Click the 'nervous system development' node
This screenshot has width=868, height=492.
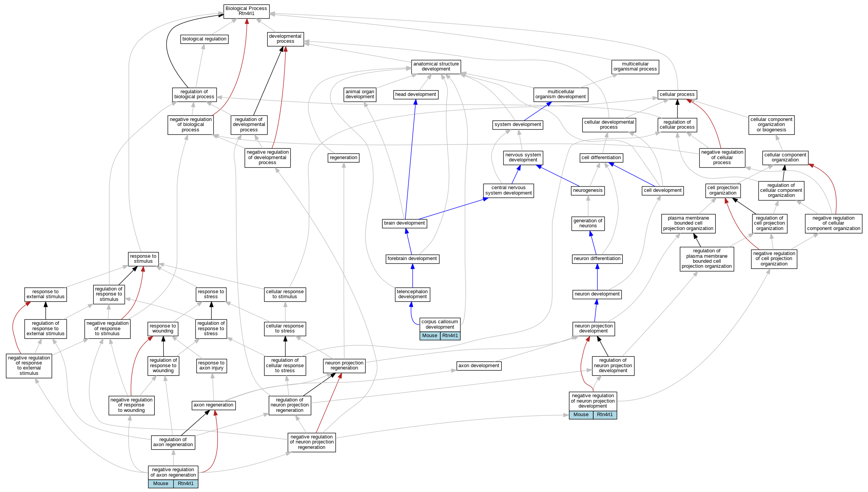coord(523,158)
